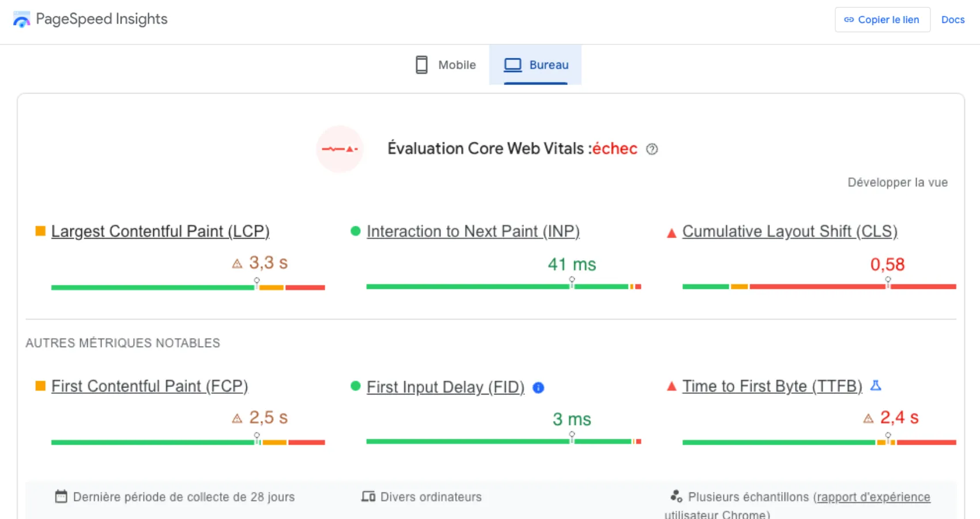Click the samples icon beside Plusieurs échantillons
The width and height of the screenshot is (980, 519).
pyautogui.click(x=676, y=496)
